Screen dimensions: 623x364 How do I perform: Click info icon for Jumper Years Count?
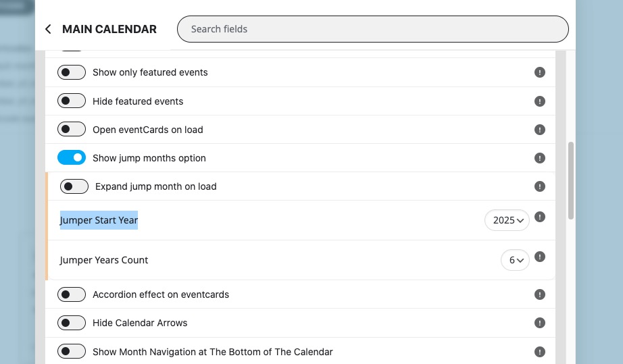pos(540,257)
